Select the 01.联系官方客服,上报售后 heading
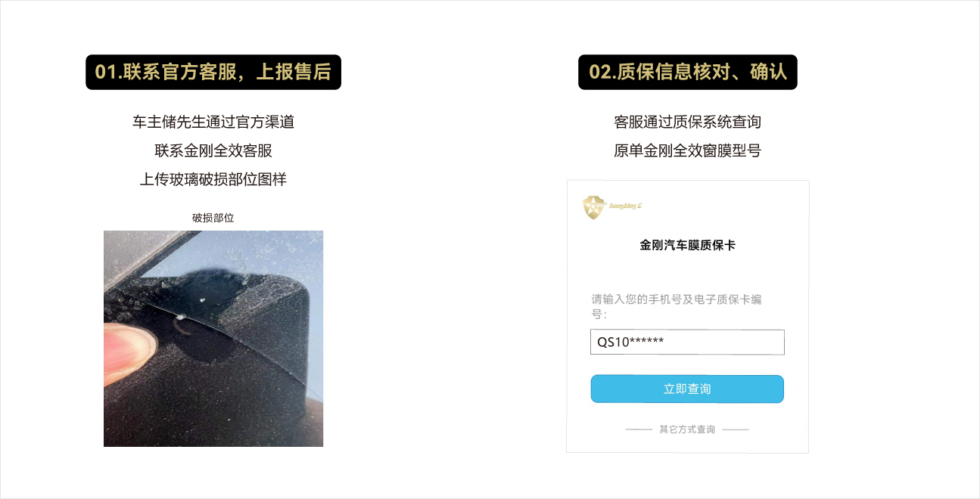 point(213,72)
